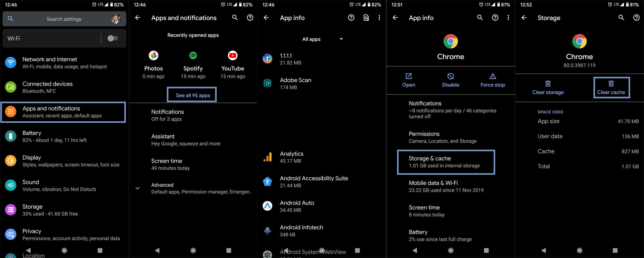The width and height of the screenshot is (644, 258).
Task: Select the 1.1.1.1 app entry
Action: coord(322,59)
